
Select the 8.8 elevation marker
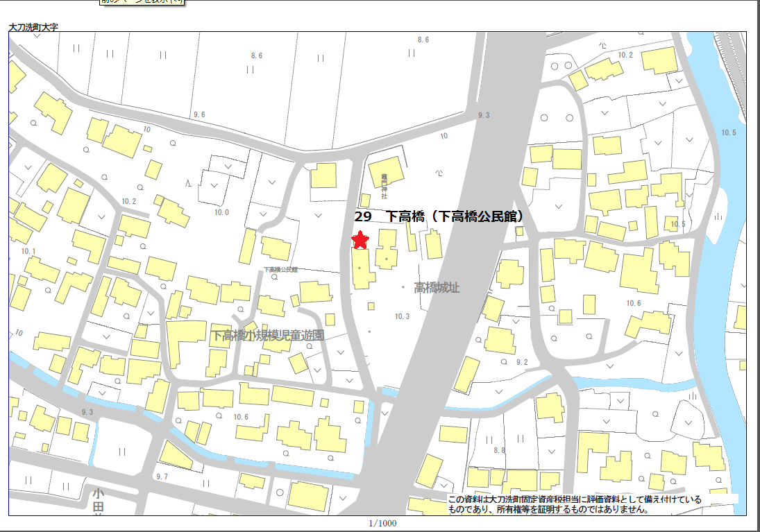499,450
